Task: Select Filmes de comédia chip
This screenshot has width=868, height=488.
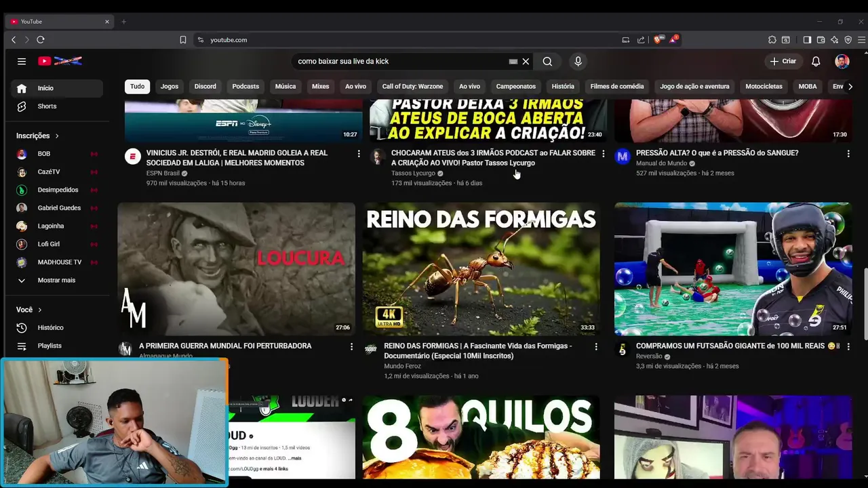Action: [x=617, y=86]
